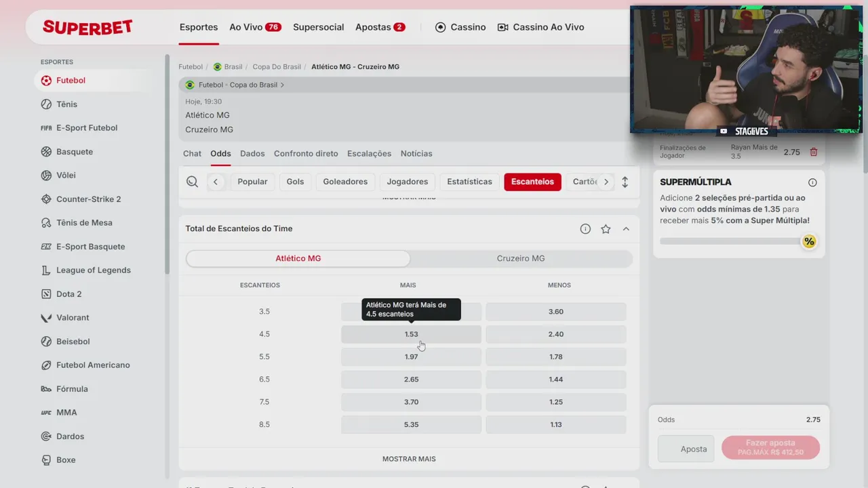This screenshot has width=868, height=488.
Task: Click Fazer aposta button
Action: click(770, 447)
